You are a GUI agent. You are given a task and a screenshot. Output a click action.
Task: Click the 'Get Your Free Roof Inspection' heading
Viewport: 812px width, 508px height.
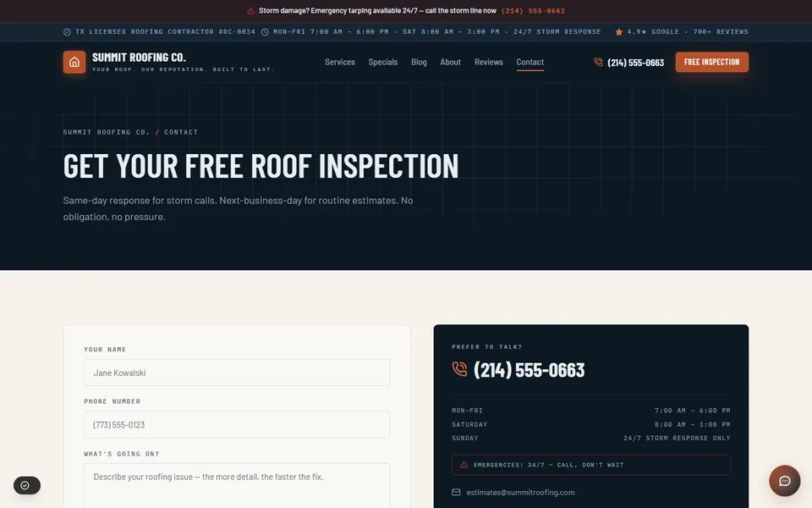(x=261, y=167)
